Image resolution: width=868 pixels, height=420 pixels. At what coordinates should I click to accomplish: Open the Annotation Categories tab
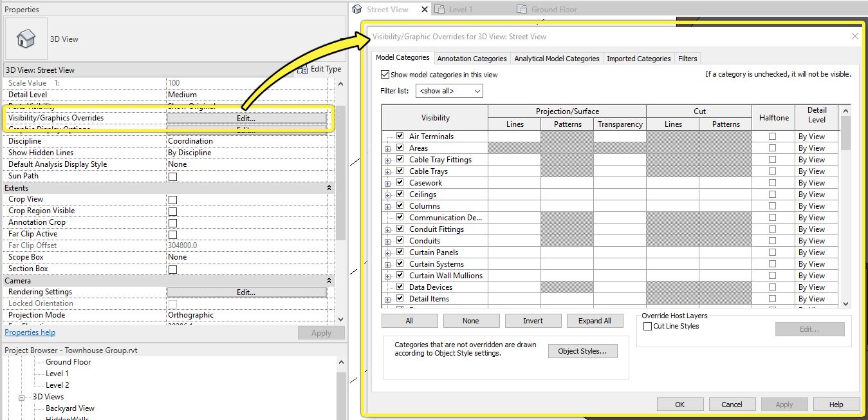(x=472, y=58)
